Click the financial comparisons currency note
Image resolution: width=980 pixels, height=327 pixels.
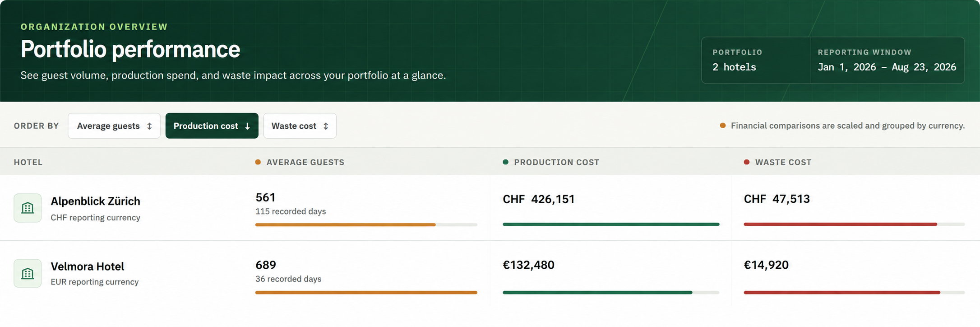pos(847,126)
